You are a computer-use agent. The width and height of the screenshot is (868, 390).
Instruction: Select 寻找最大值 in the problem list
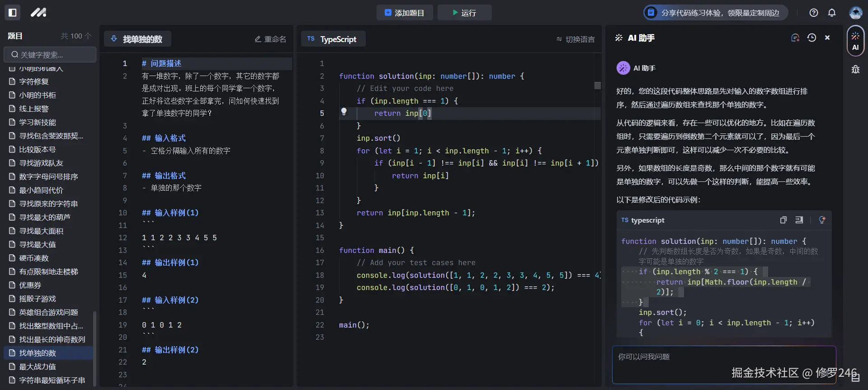click(38, 244)
